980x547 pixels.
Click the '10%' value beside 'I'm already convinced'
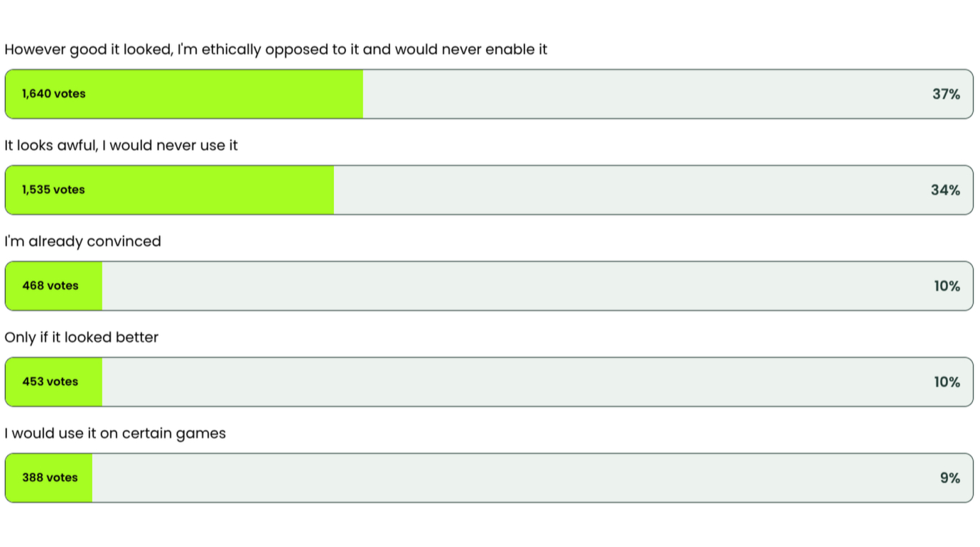click(946, 286)
